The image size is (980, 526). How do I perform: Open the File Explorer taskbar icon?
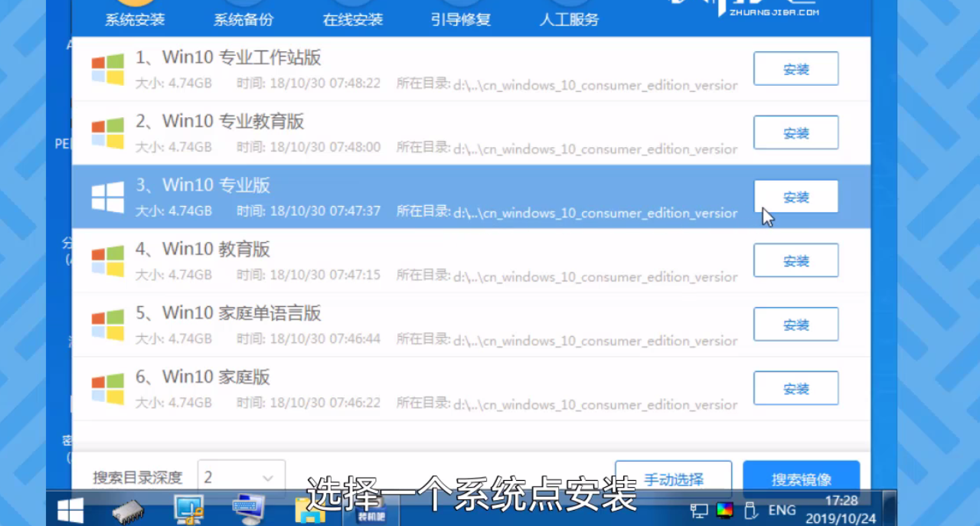[311, 511]
